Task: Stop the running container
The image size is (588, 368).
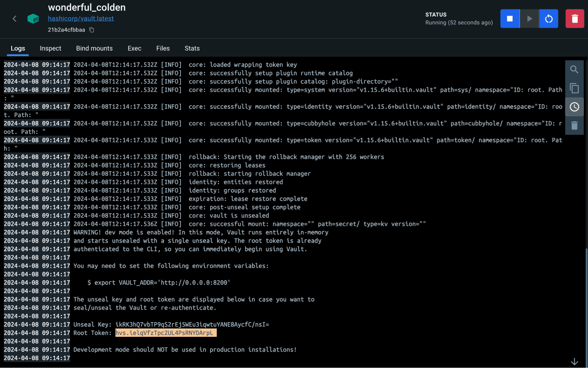Action: pos(510,19)
